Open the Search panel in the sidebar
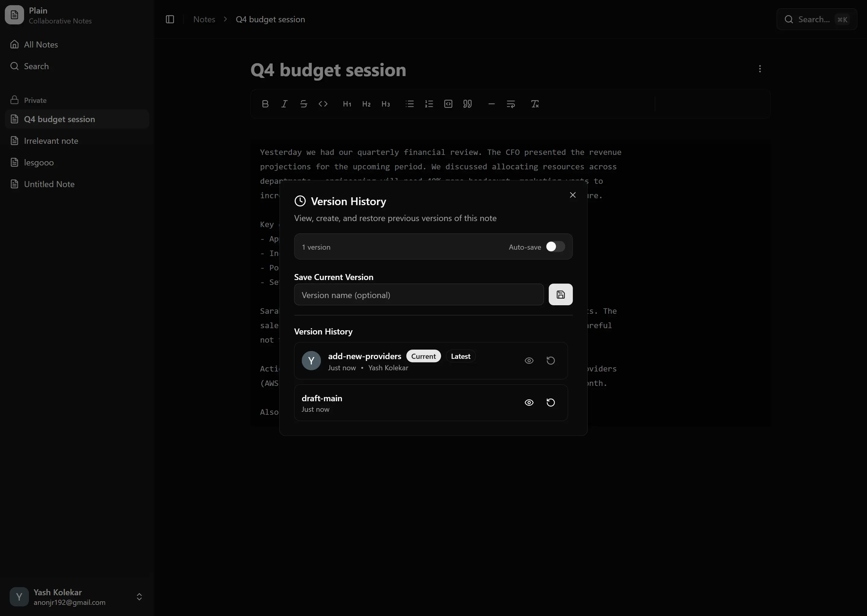The height and width of the screenshot is (616, 867). [36, 66]
